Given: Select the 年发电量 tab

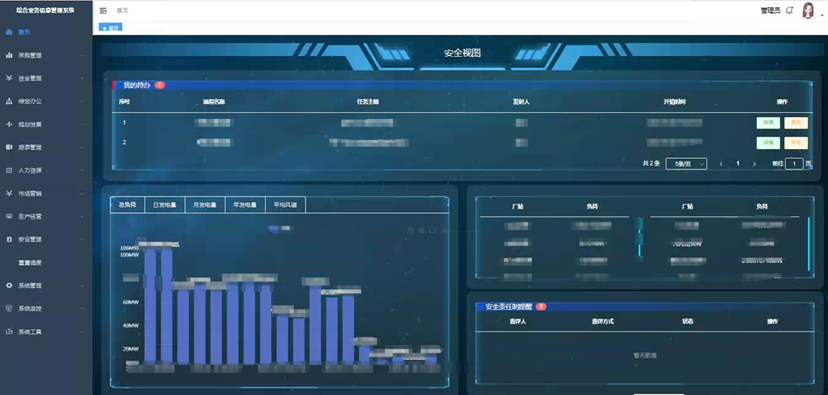Looking at the screenshot, I should [246, 205].
